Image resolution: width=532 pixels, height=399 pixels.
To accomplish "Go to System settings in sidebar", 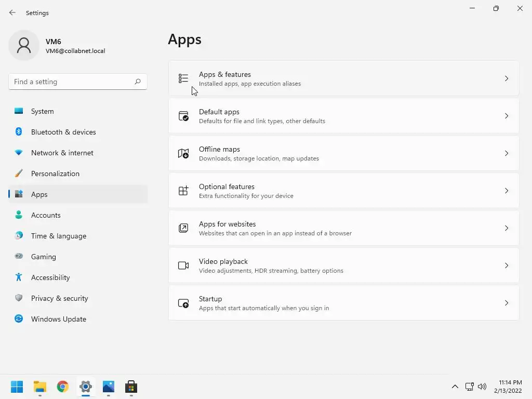I will (x=42, y=111).
